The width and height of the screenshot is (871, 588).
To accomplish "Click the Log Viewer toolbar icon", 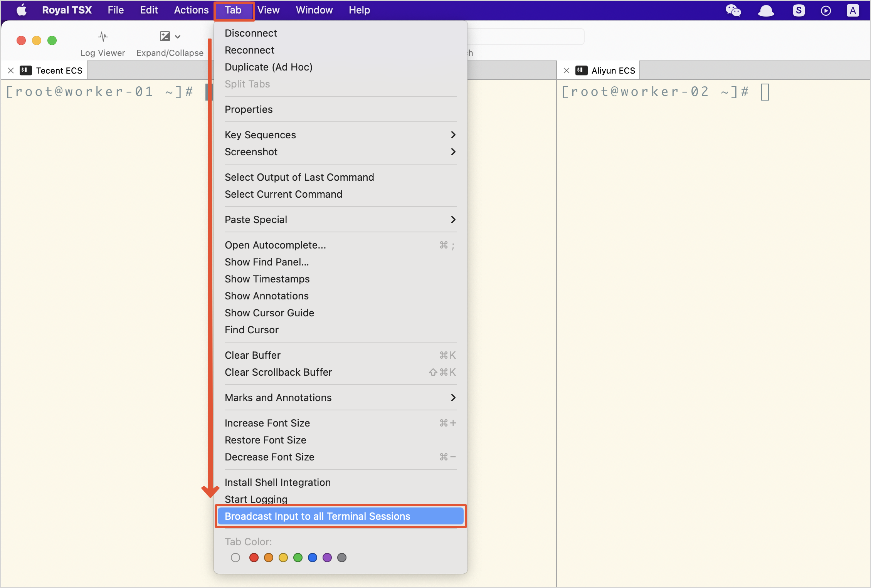I will (103, 37).
